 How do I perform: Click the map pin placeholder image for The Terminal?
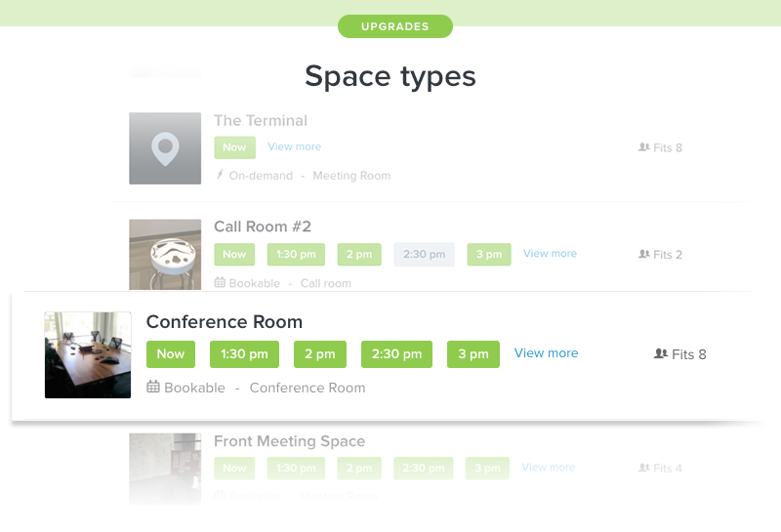pyautogui.click(x=165, y=148)
